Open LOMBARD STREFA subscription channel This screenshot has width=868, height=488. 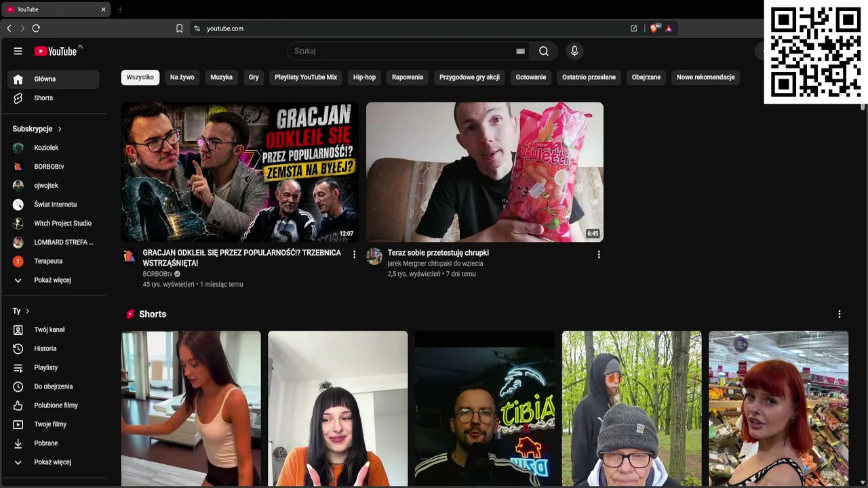coord(53,243)
